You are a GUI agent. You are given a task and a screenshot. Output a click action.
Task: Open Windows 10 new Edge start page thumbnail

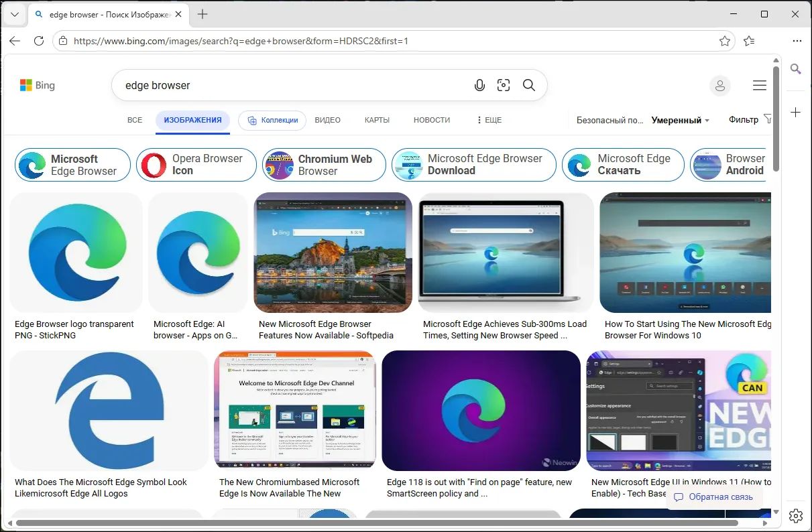(x=685, y=253)
